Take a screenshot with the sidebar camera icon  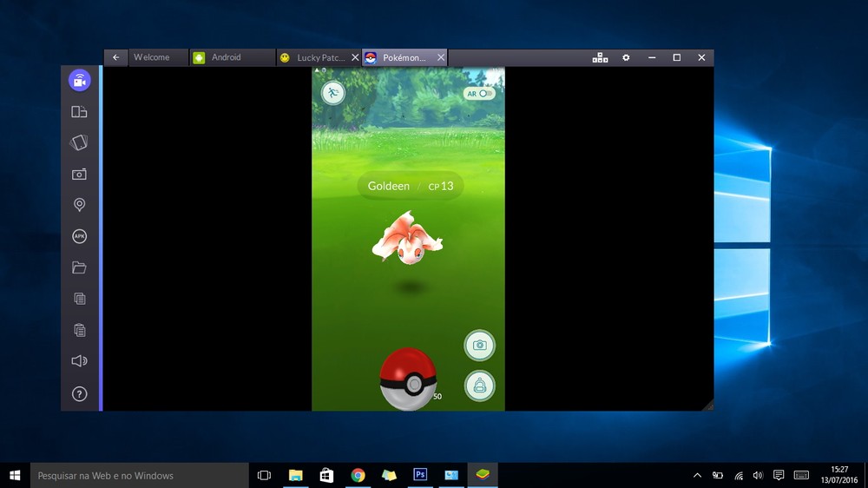coord(79,174)
